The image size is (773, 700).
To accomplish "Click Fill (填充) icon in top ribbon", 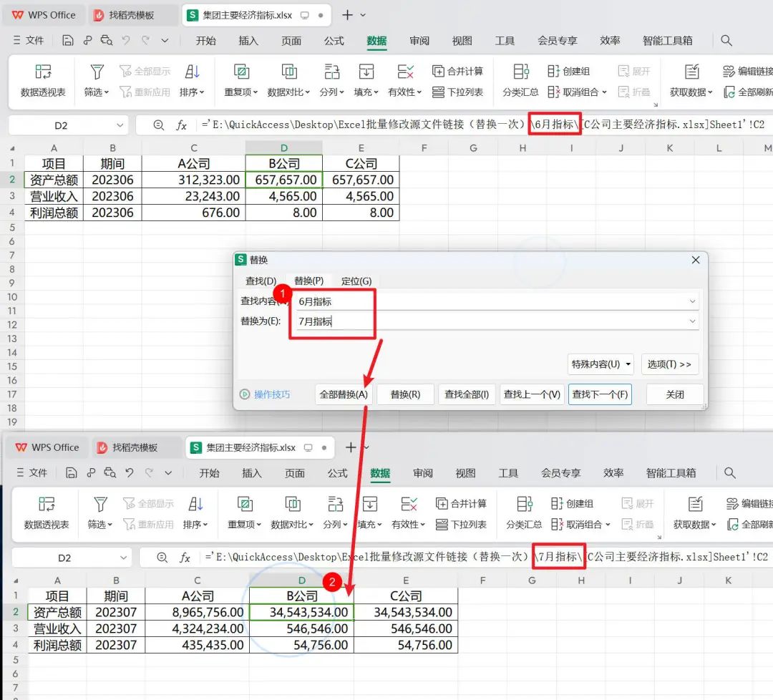I will tap(366, 72).
